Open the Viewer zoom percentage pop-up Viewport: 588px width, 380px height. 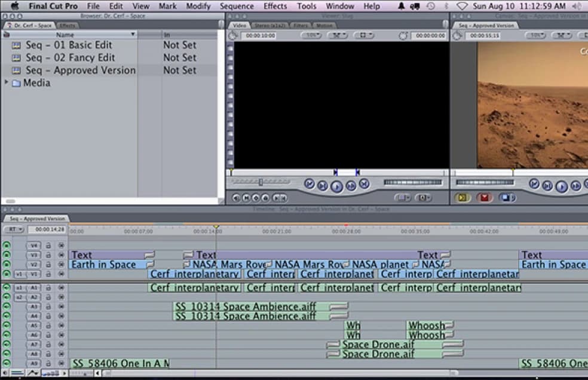(x=311, y=36)
